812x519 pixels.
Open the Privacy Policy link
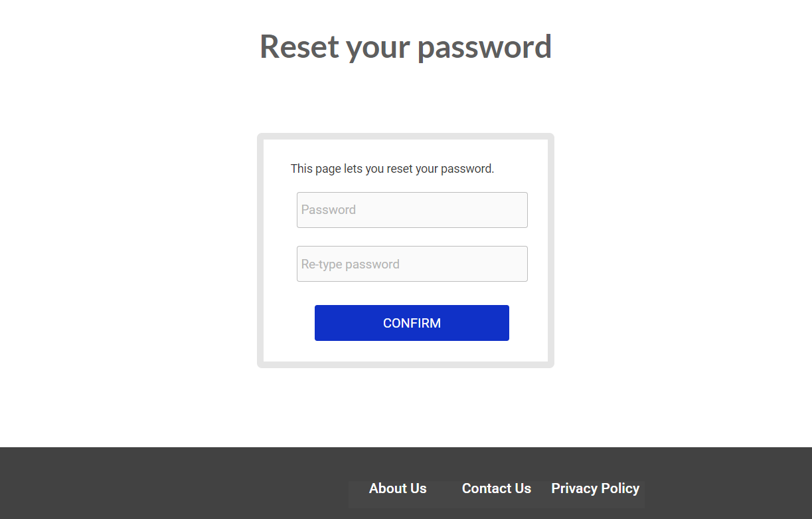(595, 488)
